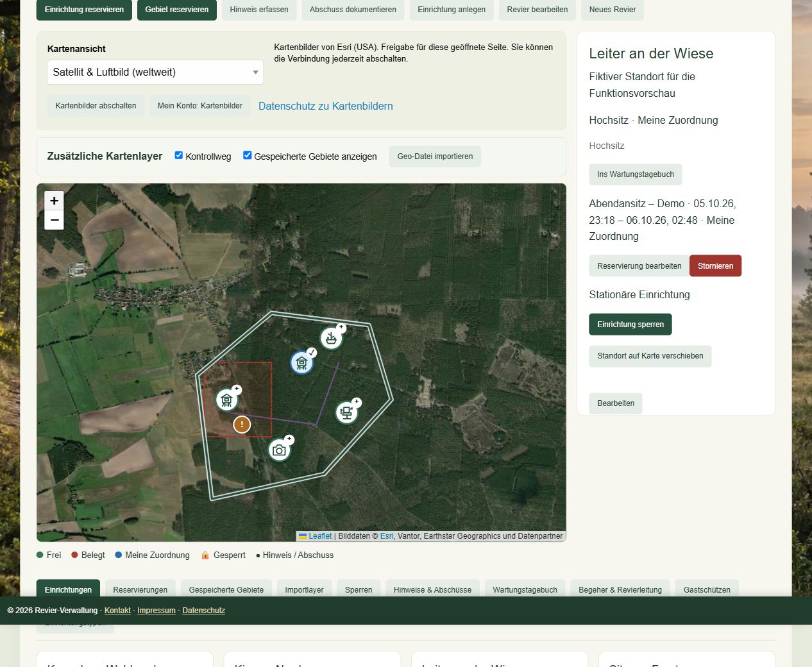Open the feeding trough marker on the map
The image size is (812, 667).
pos(331,338)
